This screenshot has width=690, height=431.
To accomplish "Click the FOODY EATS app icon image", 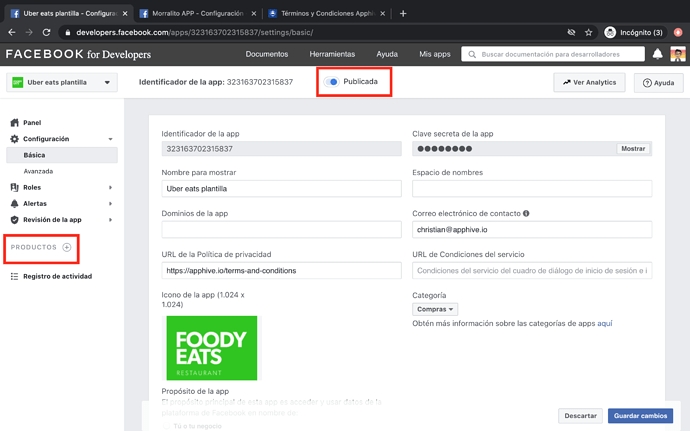I will pyautogui.click(x=211, y=348).
